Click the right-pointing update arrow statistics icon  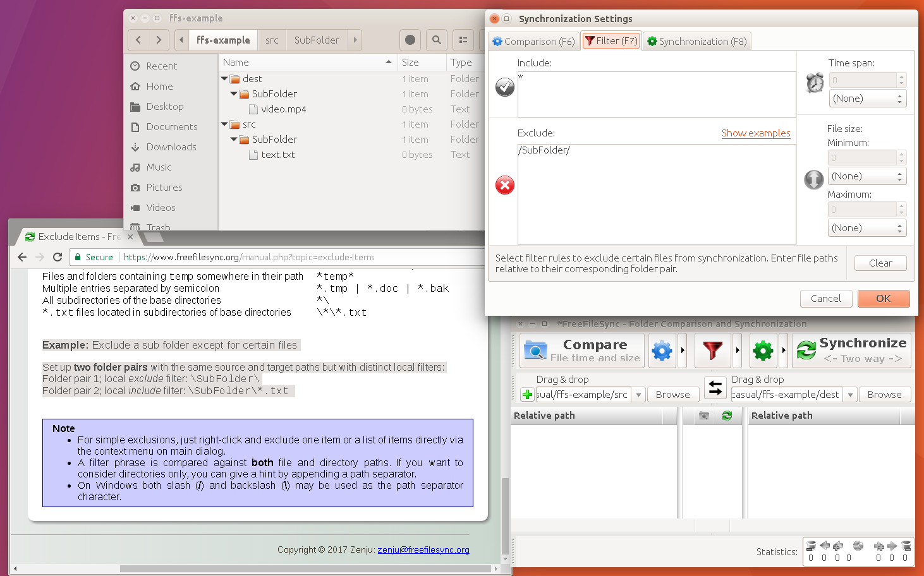(x=892, y=546)
